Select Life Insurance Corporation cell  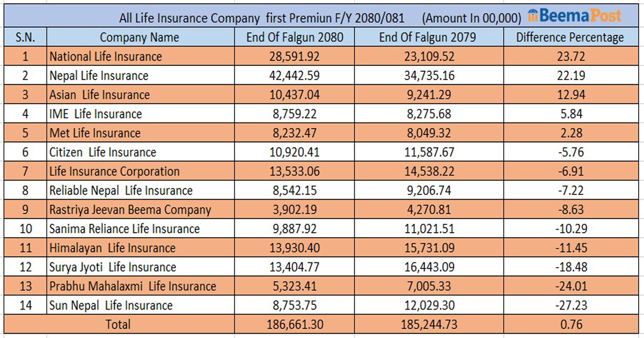coord(114,172)
